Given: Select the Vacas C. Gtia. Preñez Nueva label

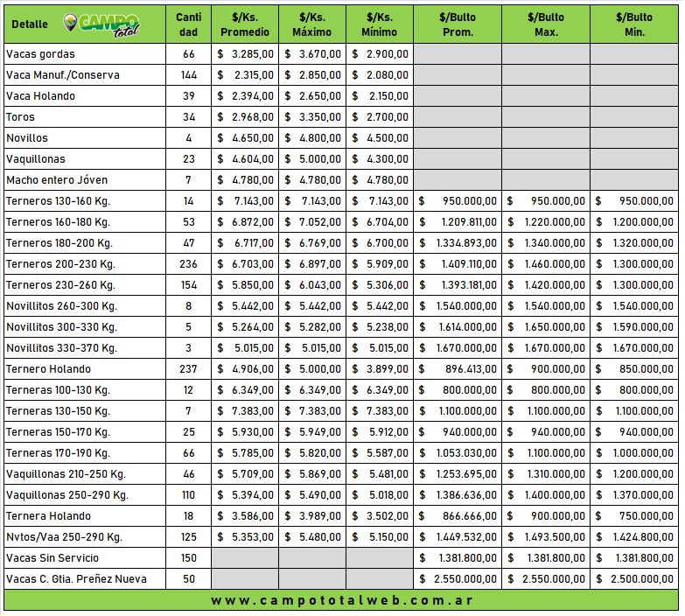Looking at the screenshot, I should point(76,579).
